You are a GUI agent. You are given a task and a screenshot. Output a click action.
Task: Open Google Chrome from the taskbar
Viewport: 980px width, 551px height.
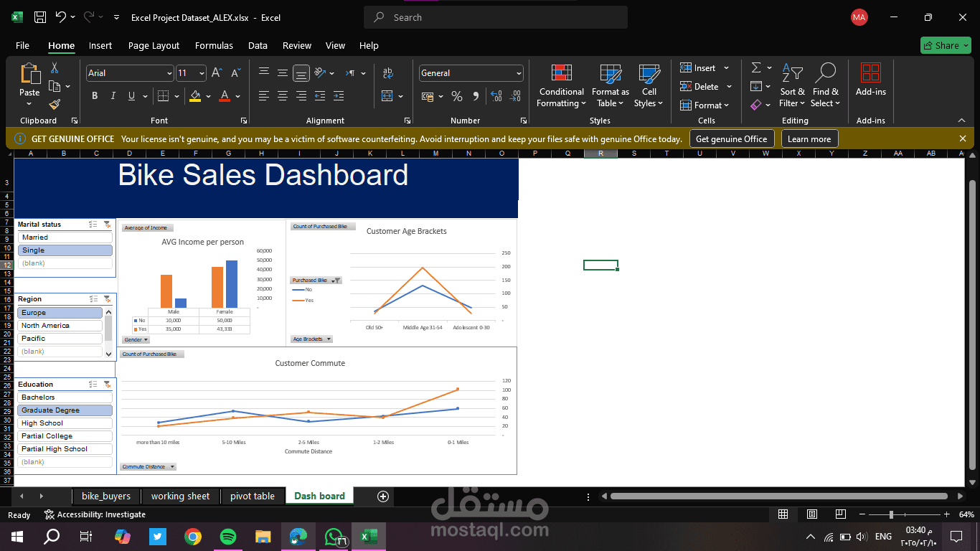point(192,536)
